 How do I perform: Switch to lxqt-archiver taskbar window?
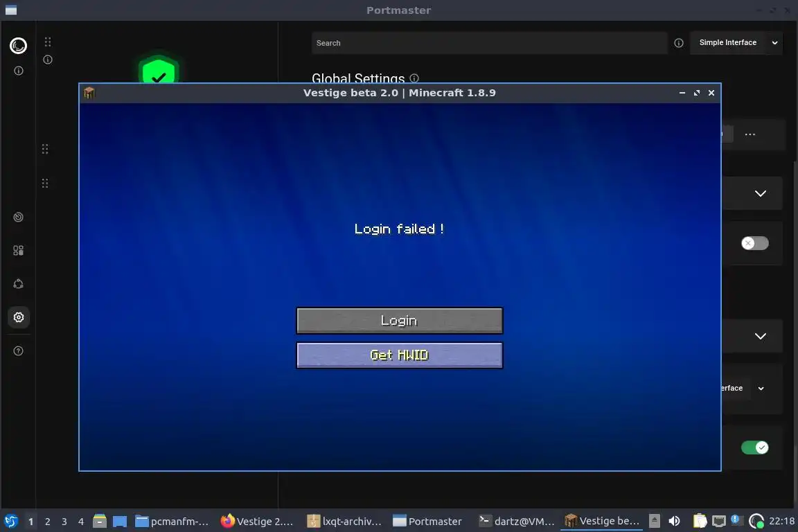(x=344, y=522)
